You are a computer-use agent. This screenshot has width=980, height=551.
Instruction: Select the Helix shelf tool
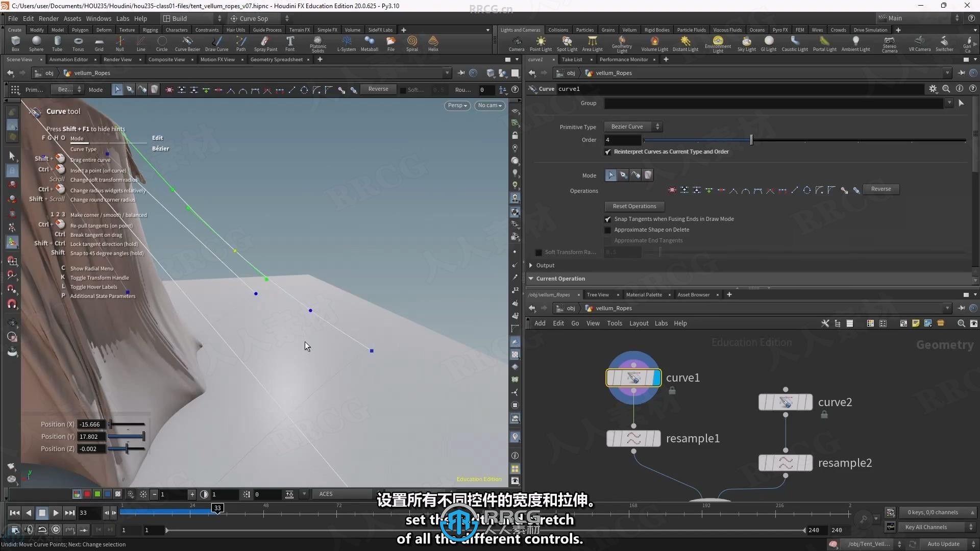pyautogui.click(x=433, y=43)
